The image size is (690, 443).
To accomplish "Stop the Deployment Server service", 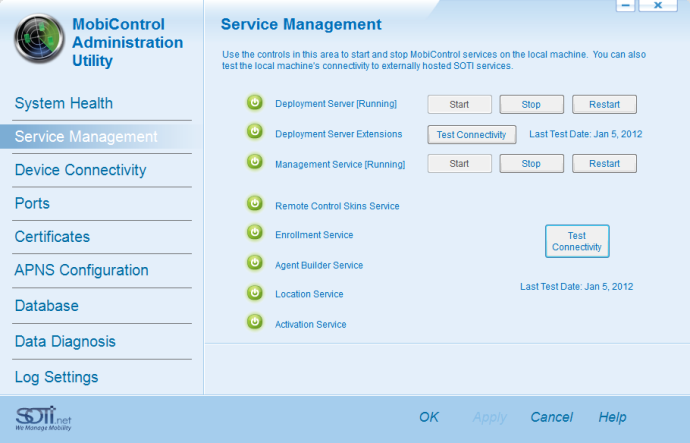I will tap(532, 104).
